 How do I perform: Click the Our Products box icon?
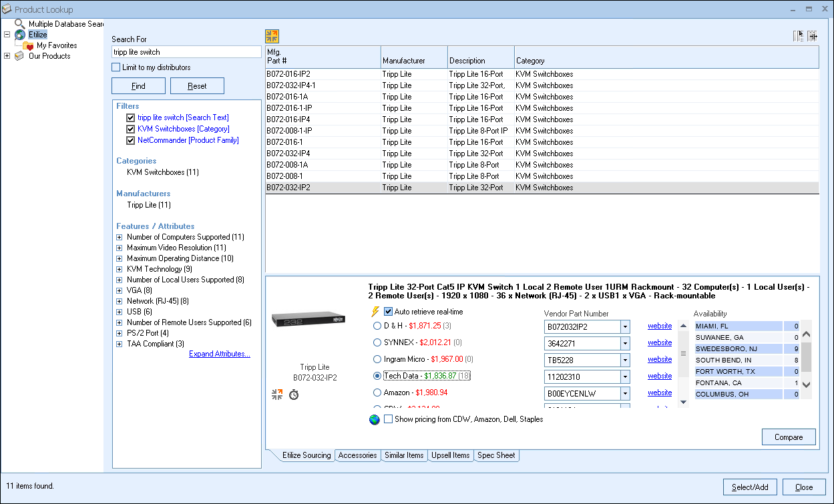pos(19,56)
